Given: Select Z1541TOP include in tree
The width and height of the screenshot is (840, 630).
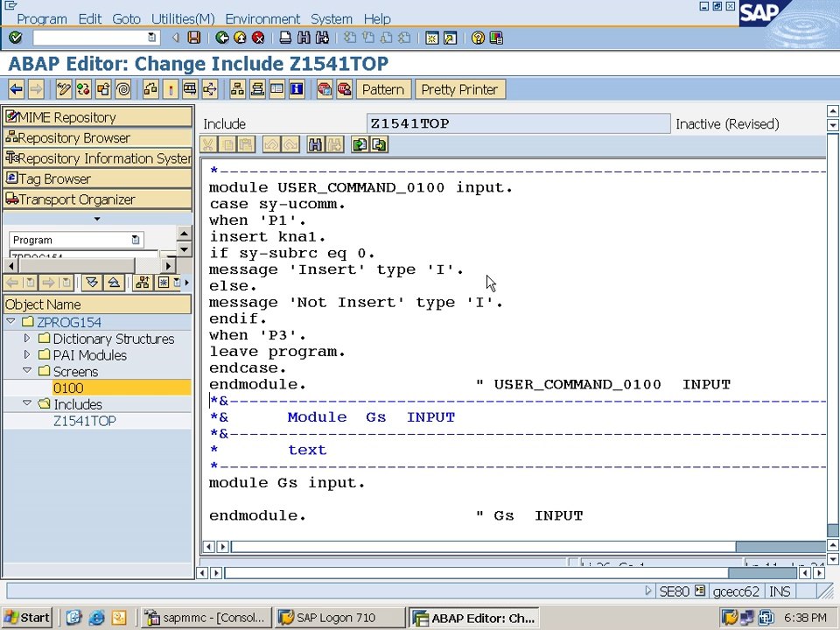Looking at the screenshot, I should click(85, 421).
